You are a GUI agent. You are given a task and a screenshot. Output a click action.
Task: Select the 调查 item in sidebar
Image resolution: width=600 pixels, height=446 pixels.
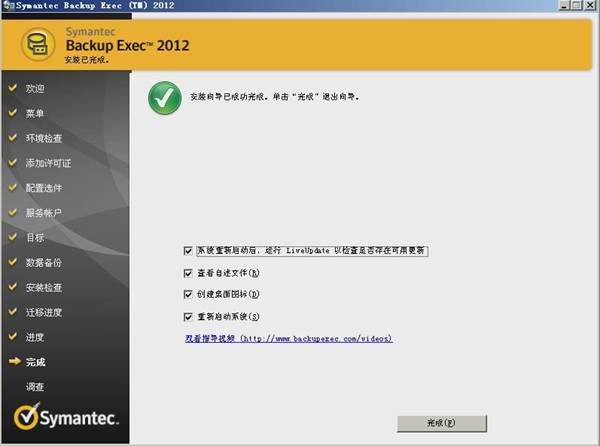coord(35,387)
